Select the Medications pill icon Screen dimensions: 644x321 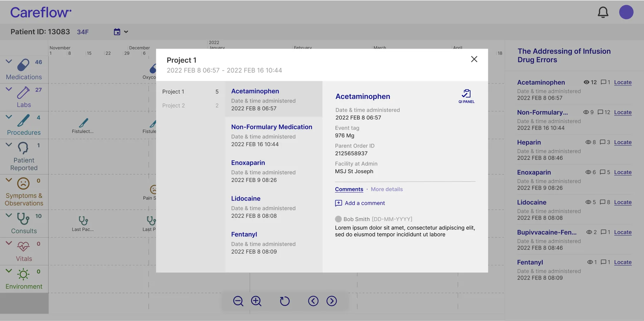click(x=23, y=65)
